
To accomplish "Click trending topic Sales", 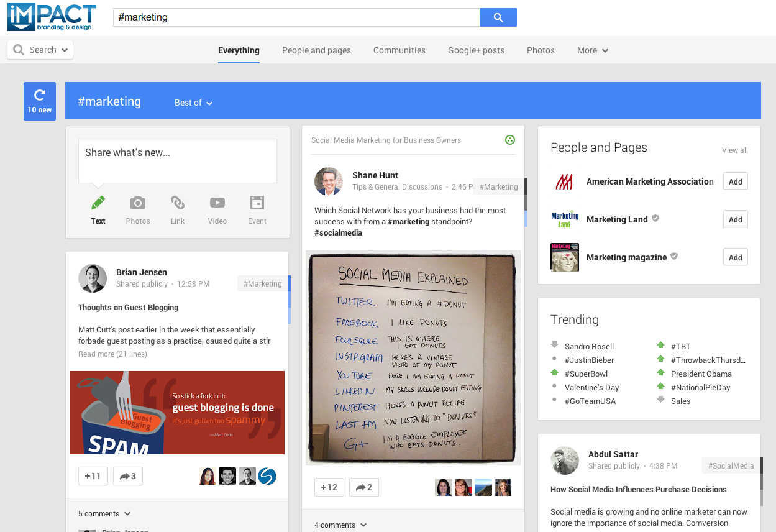I will 681,401.
